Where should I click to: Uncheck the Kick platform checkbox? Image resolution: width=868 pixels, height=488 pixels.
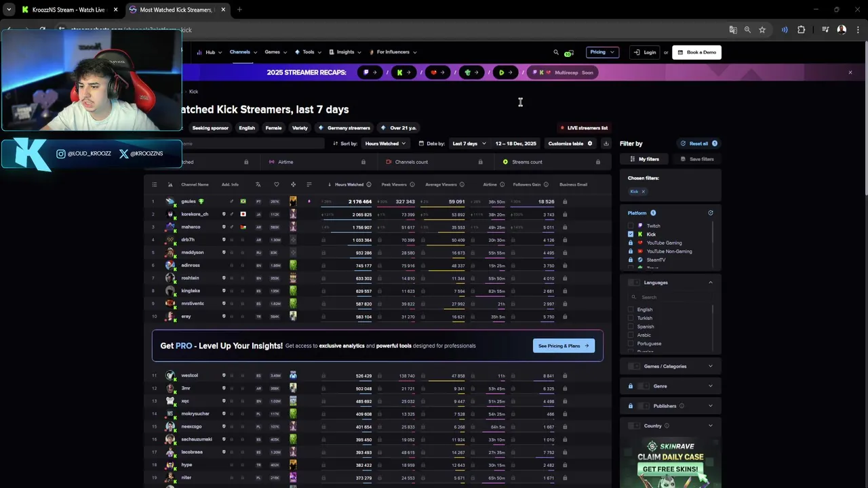631,234
